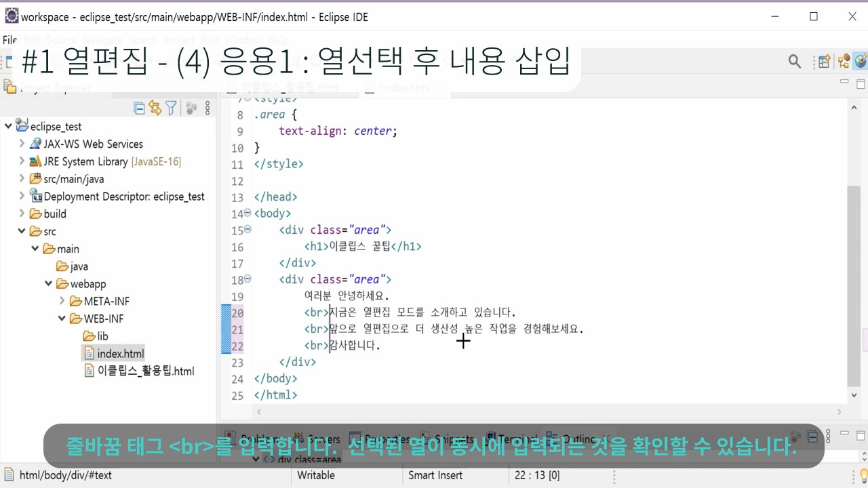Select 이클립스_활용팁.html in Project Explorer
Viewport: 868px width, 488px height.
(x=146, y=371)
